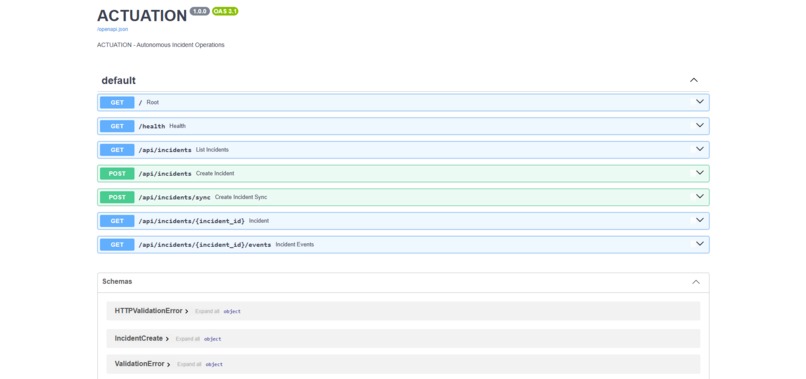This screenshot has height=379, width=806.
Task: Click the /health path text
Action: pyautogui.click(x=152, y=126)
